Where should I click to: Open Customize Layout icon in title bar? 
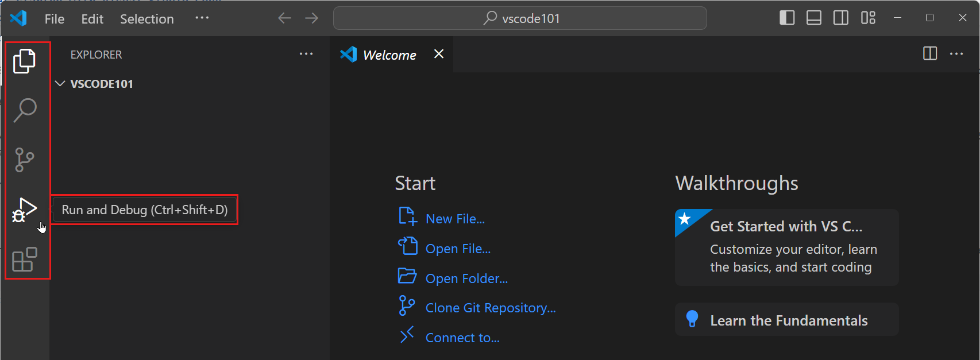click(868, 18)
